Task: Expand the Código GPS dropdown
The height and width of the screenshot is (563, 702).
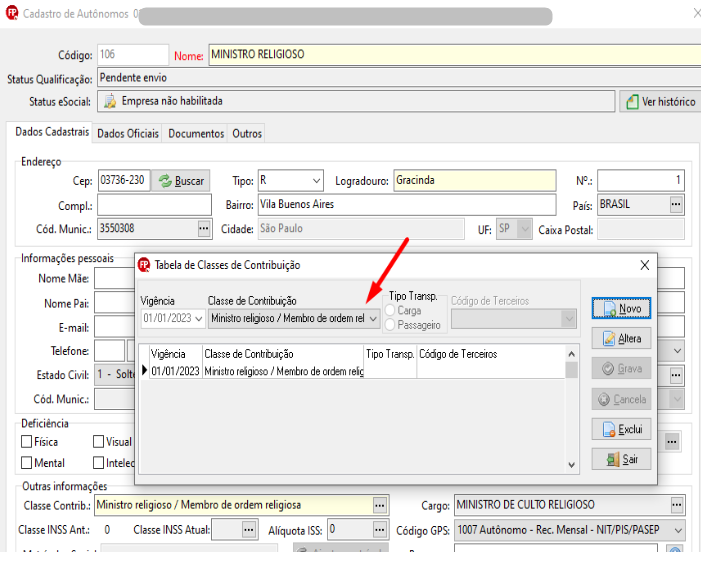Action: (678, 530)
